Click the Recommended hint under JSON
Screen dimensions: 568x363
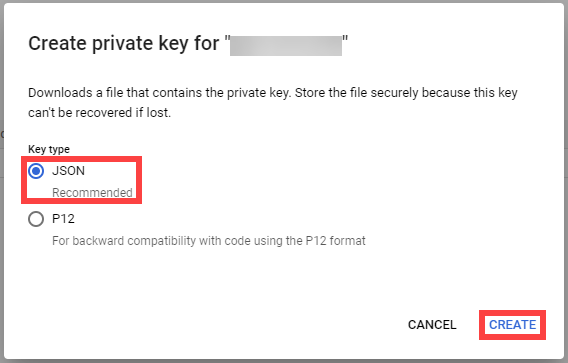click(x=92, y=192)
